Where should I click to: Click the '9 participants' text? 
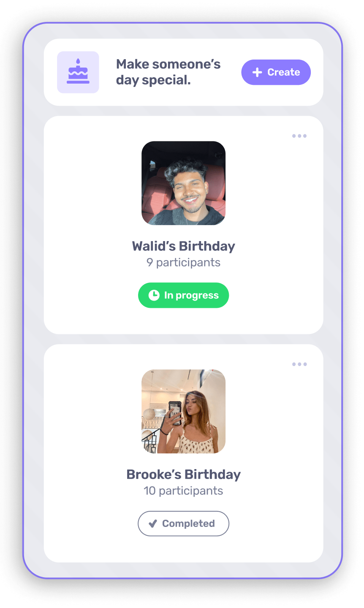[183, 263]
